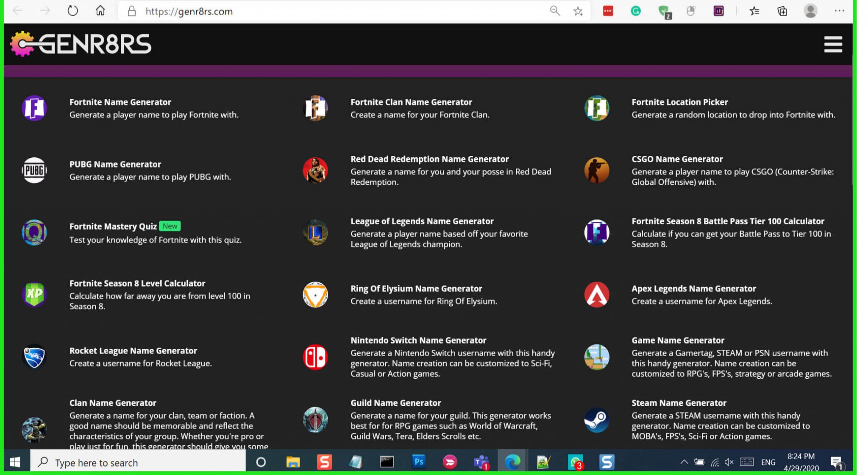This screenshot has width=868, height=475.
Task: Open Game Name Generator link
Action: pos(678,341)
